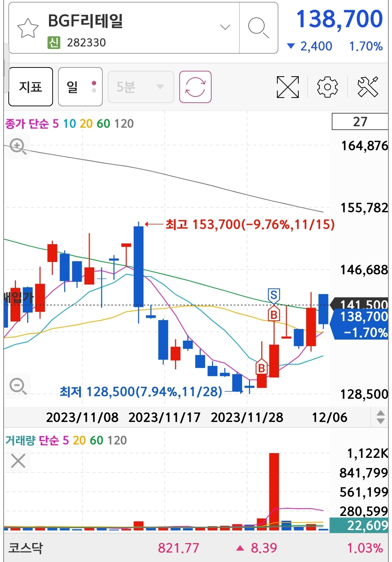The height and width of the screenshot is (562, 392).
Task: Click the S sell marker on the chart
Action: point(274,296)
